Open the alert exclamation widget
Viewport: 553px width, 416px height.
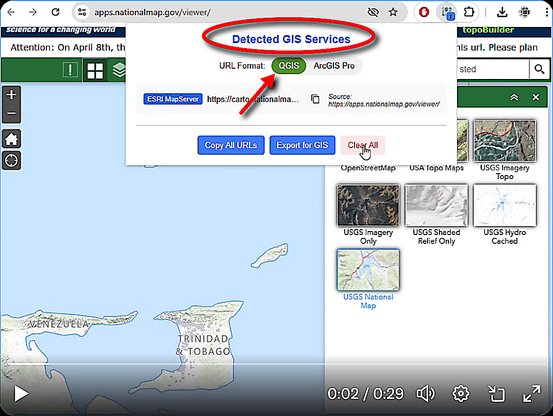point(70,70)
